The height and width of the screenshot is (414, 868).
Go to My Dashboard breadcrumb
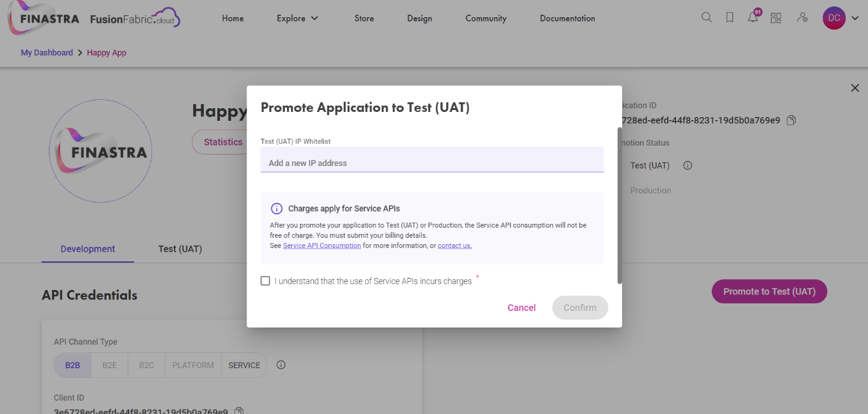(x=47, y=53)
